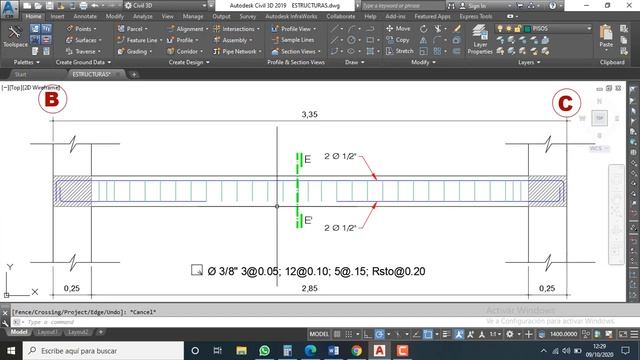Open the Traverse tool
Image resolution: width=640 pixels, height=360 pixels.
coord(83,51)
